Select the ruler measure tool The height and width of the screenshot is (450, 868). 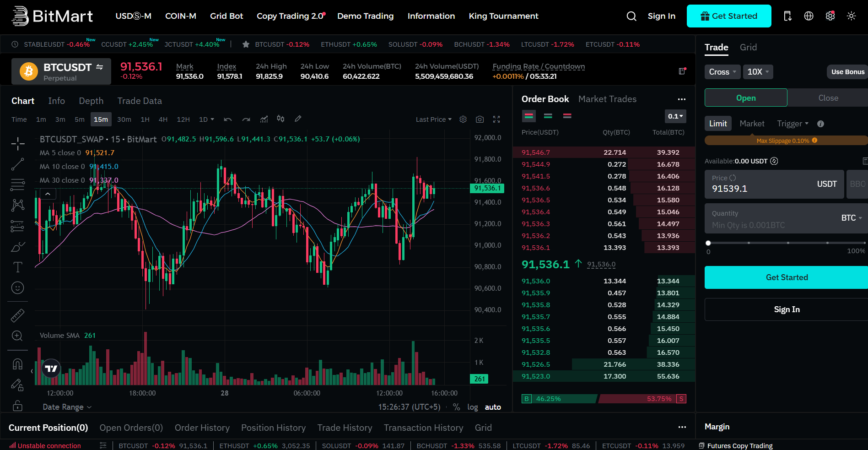[17, 315]
